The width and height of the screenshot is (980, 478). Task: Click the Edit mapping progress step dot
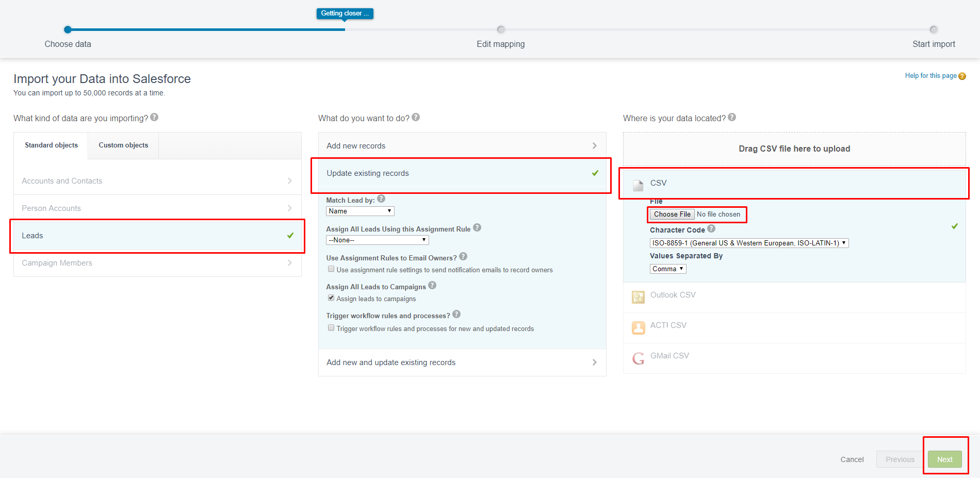point(501,29)
